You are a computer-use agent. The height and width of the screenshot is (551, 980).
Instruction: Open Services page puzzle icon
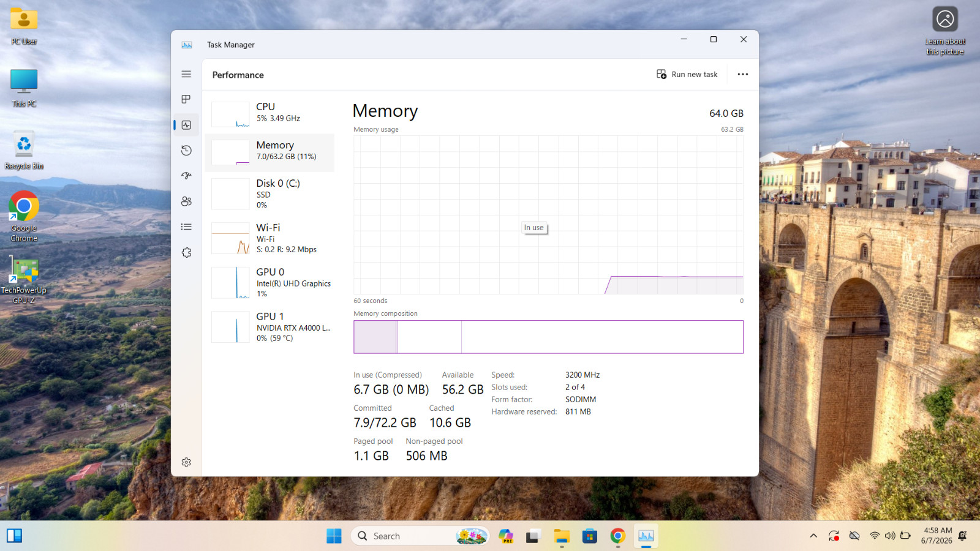(186, 252)
